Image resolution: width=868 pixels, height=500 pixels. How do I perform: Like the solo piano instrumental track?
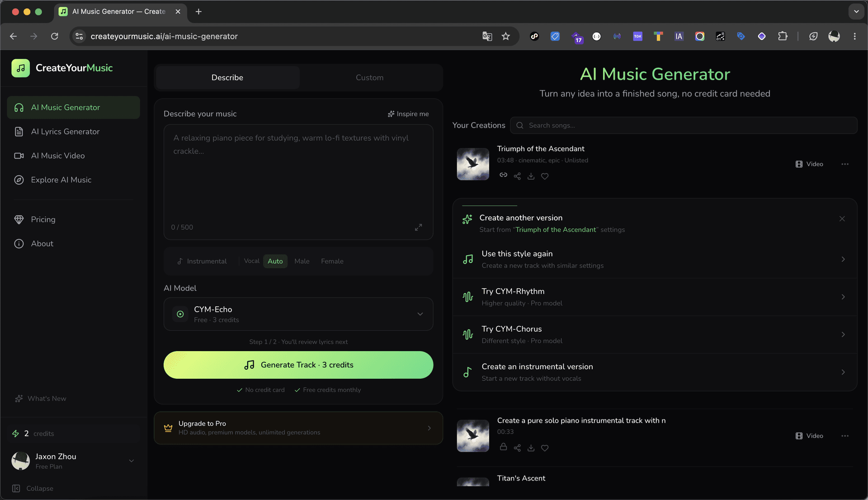pos(545,448)
